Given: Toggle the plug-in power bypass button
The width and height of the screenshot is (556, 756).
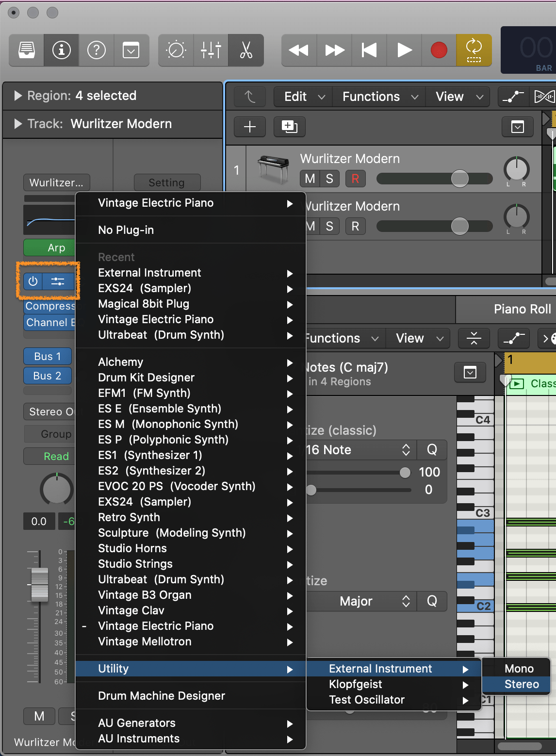Looking at the screenshot, I should 33,281.
